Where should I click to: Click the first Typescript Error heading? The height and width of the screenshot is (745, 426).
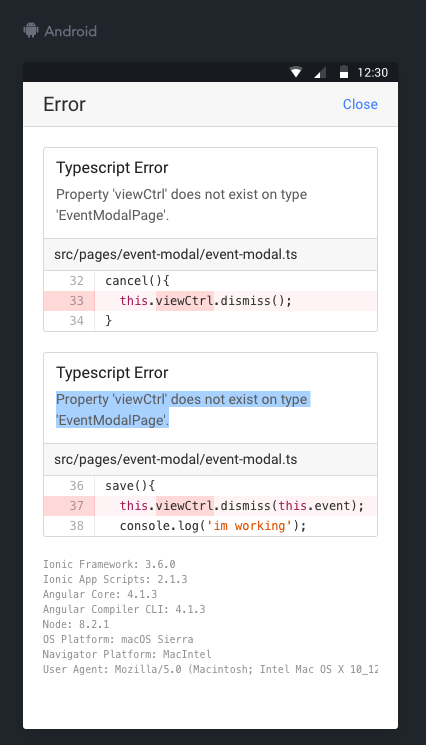coord(112,168)
